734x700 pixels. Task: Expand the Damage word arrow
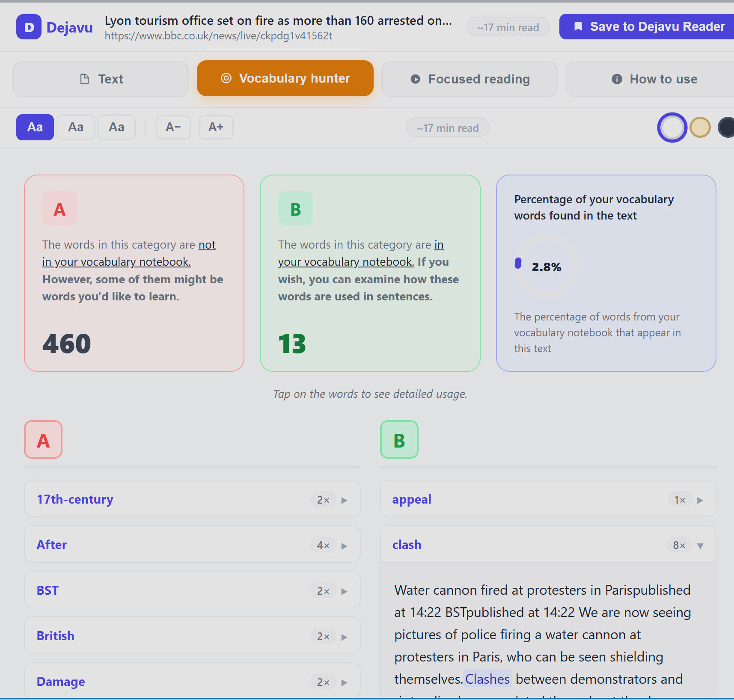pyautogui.click(x=344, y=682)
